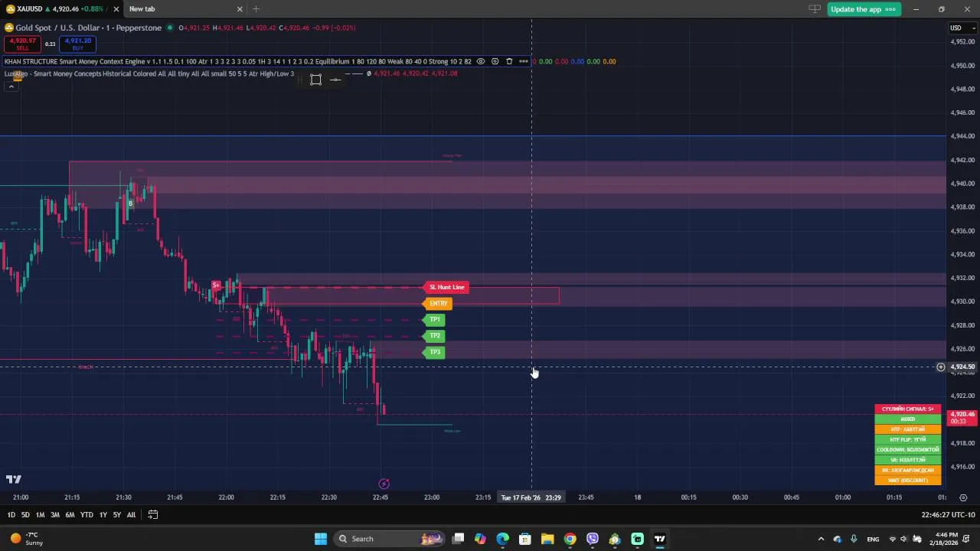Open Google Chrome from taskbar

point(570,539)
